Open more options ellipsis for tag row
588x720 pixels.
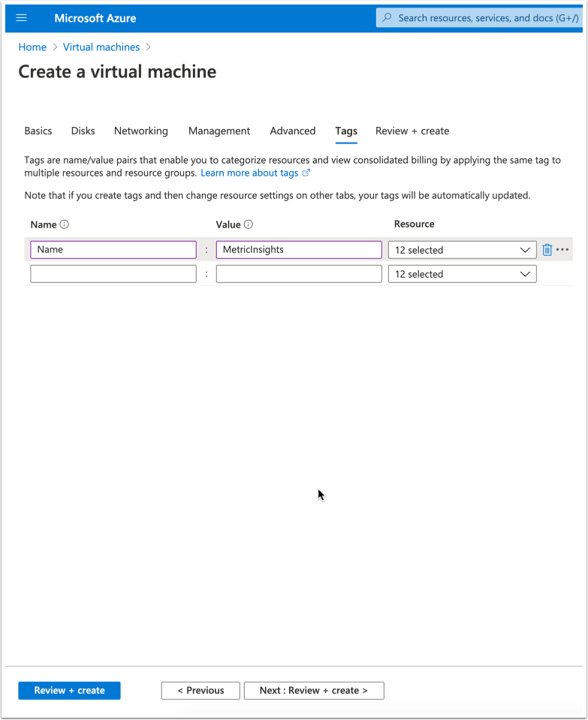[x=562, y=250]
